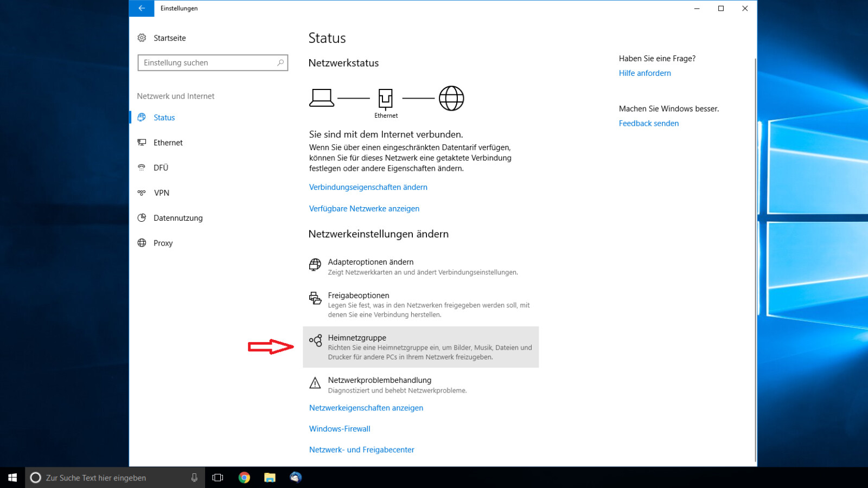Viewport: 868px width, 488px height.
Task: Click the back arrow in the Einstellungen title bar
Action: click(x=141, y=8)
